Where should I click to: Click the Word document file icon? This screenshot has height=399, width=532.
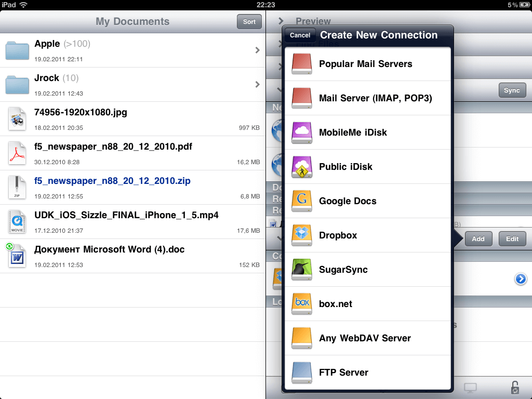point(17,257)
